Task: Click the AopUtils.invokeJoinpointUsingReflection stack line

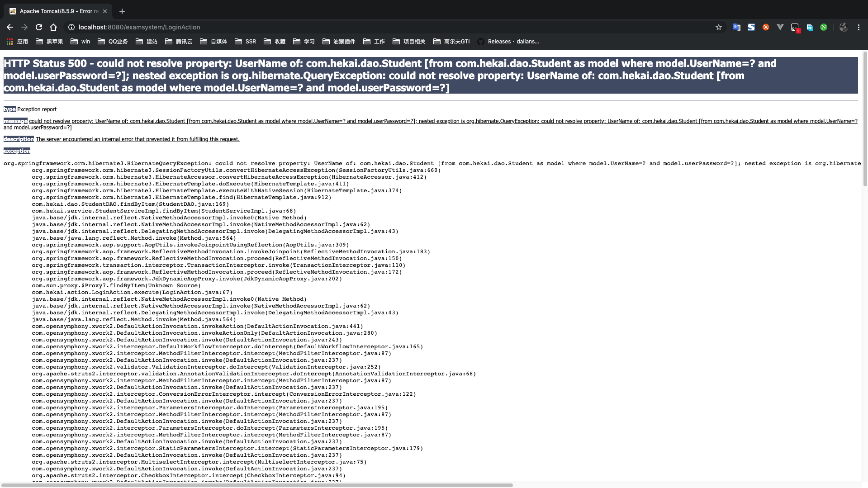Action: click(x=190, y=245)
